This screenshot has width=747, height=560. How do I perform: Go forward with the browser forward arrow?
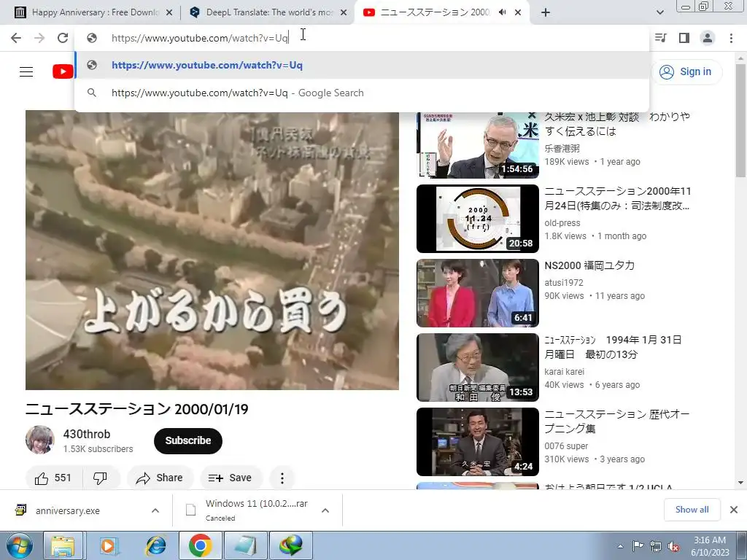39,38
